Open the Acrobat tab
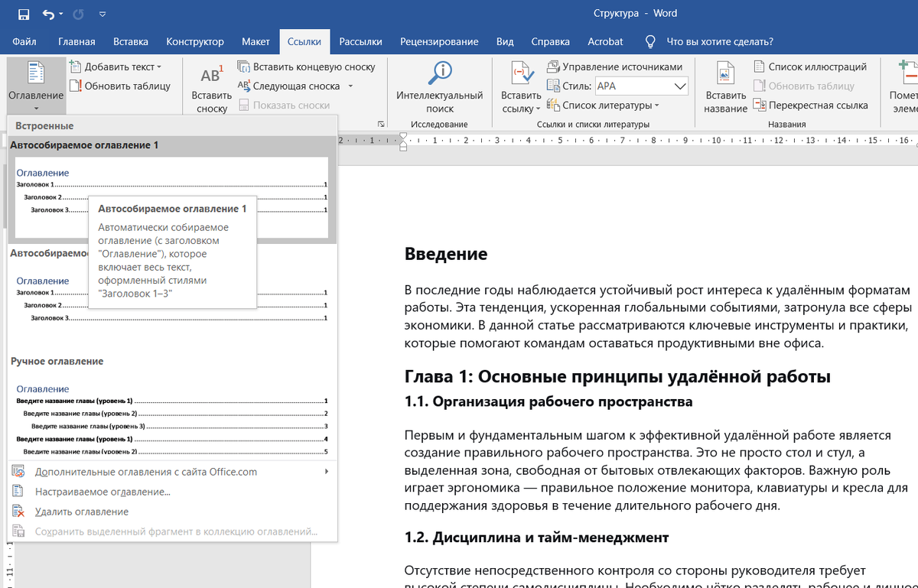 tap(605, 41)
